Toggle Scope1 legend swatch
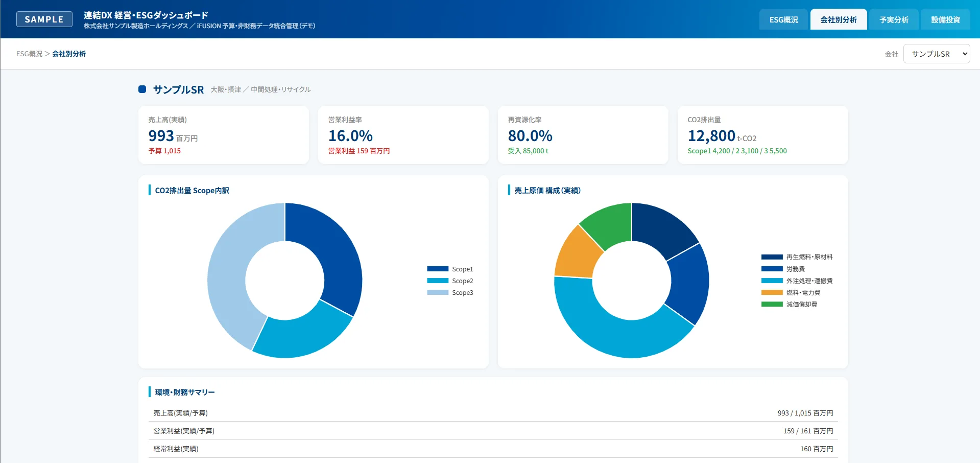980x463 pixels. pos(438,269)
